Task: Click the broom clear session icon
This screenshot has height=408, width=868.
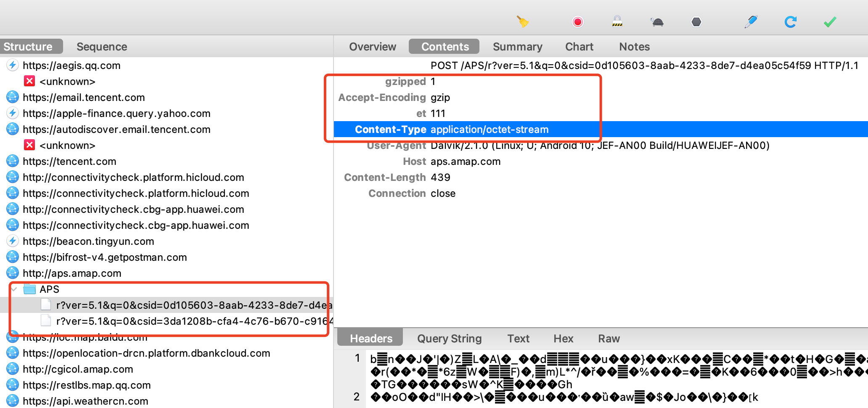Action: click(x=523, y=21)
